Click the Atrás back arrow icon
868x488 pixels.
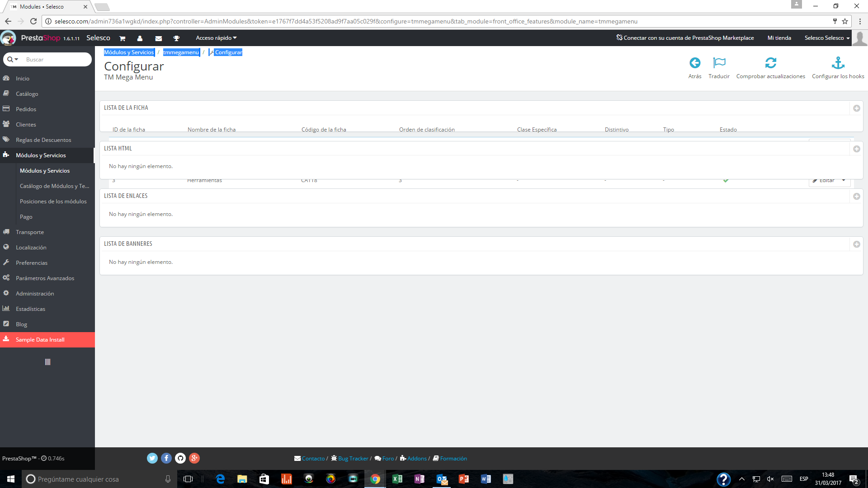[x=695, y=63]
